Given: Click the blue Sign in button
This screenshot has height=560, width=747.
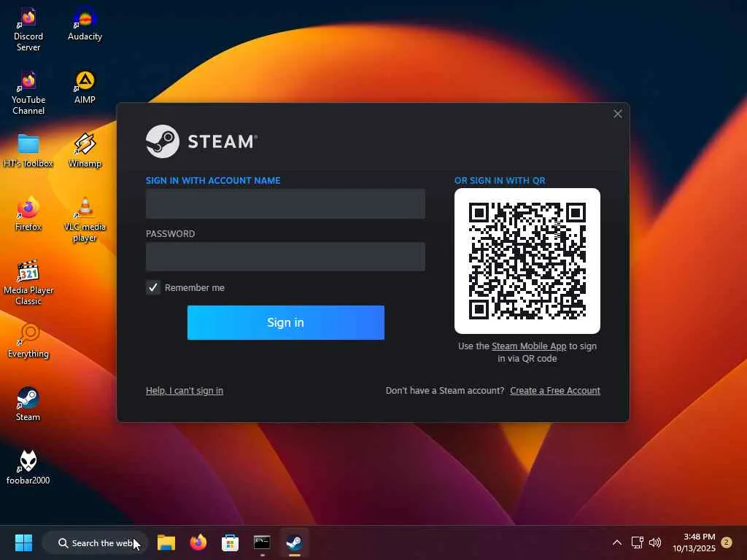Looking at the screenshot, I should coord(285,322).
